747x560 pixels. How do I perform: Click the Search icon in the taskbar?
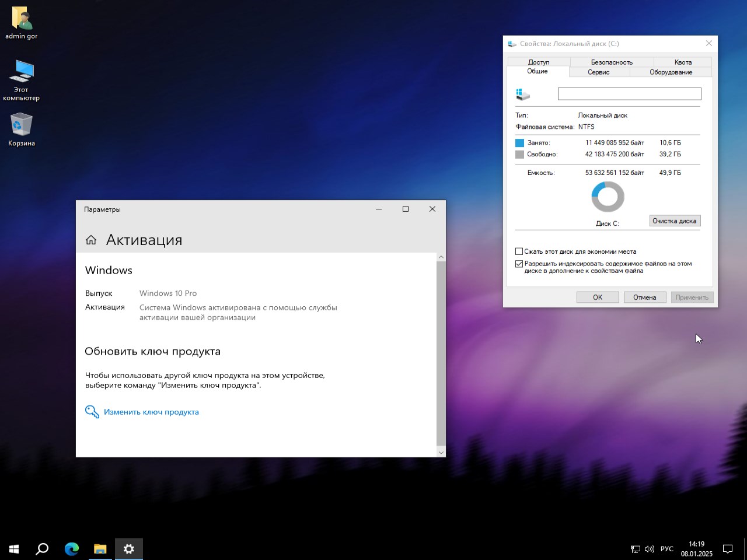tap(41, 549)
